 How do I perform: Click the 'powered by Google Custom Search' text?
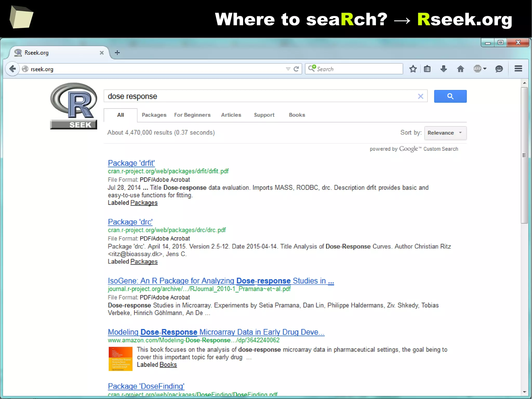414,149
